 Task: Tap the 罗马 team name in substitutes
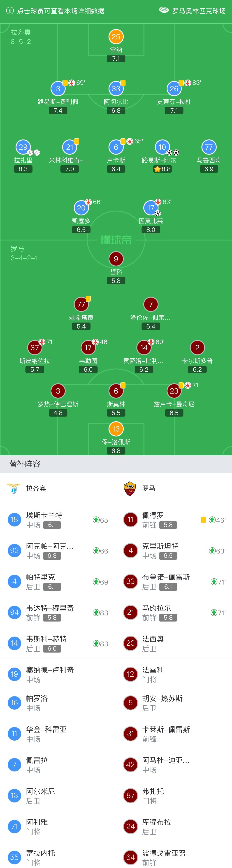tap(149, 488)
